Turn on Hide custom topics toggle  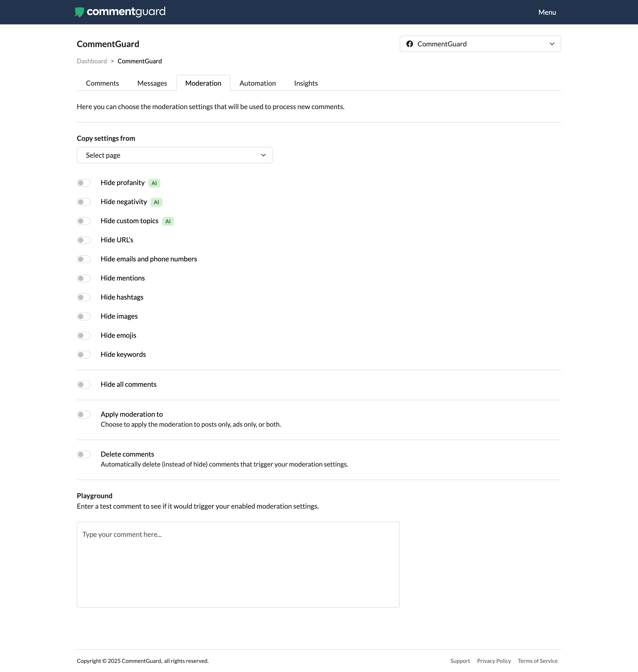(84, 221)
